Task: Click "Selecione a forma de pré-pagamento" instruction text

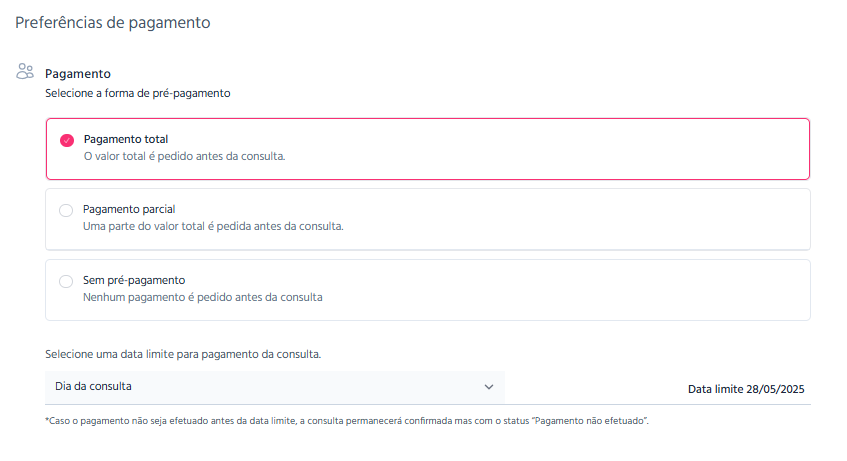Action: [x=138, y=93]
